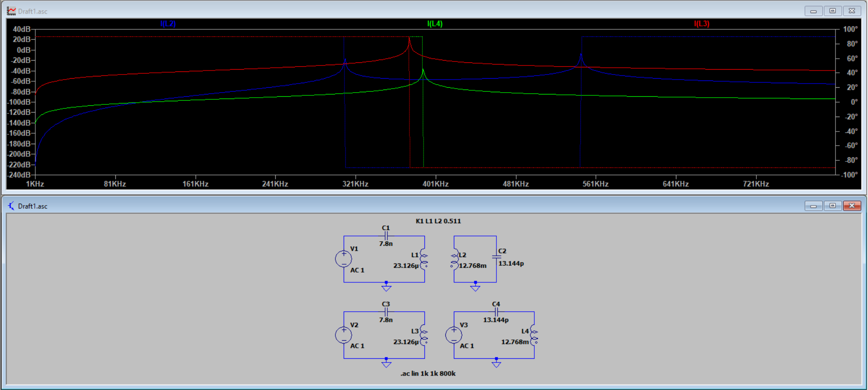Select capacitor C2 symbol

(496, 256)
